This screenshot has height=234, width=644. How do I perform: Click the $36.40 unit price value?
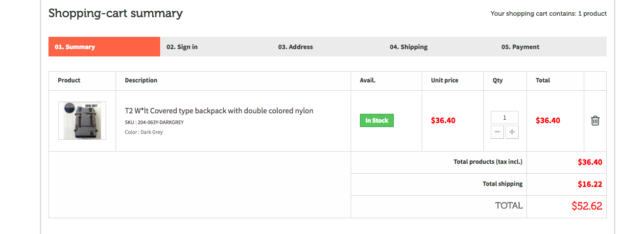click(443, 121)
